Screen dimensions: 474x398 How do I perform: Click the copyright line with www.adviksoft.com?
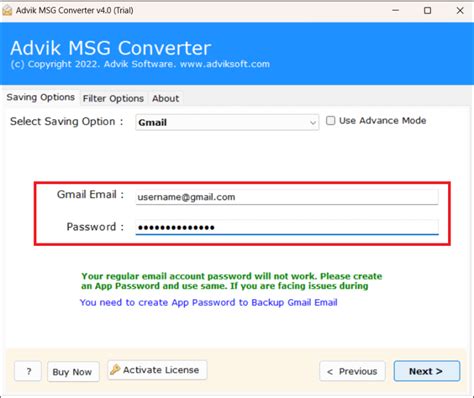pos(140,64)
